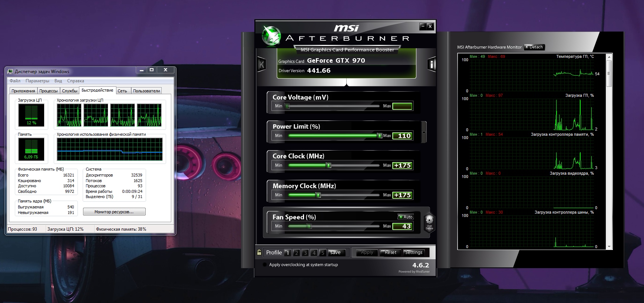Select profile slot 4 in Afterburner
The width and height of the screenshot is (644, 303).
(314, 253)
